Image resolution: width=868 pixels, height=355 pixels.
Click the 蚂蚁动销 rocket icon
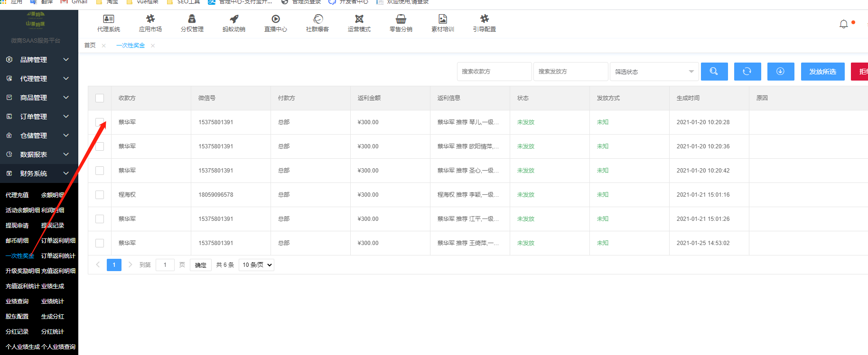point(234,19)
